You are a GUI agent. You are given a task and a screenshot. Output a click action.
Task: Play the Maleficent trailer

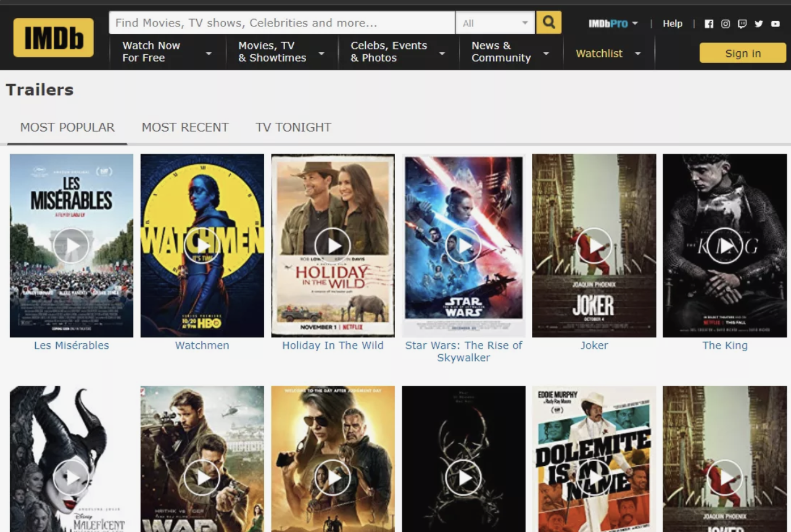point(72,477)
